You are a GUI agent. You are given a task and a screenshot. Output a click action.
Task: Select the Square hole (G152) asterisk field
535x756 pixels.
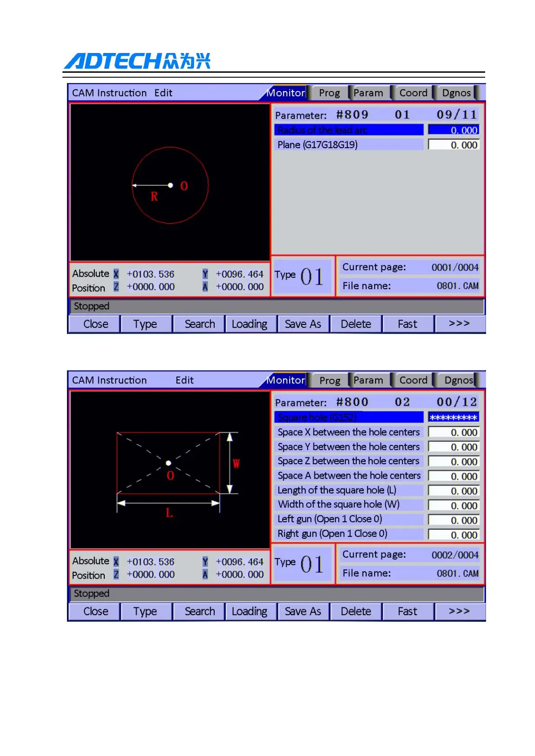coord(454,418)
